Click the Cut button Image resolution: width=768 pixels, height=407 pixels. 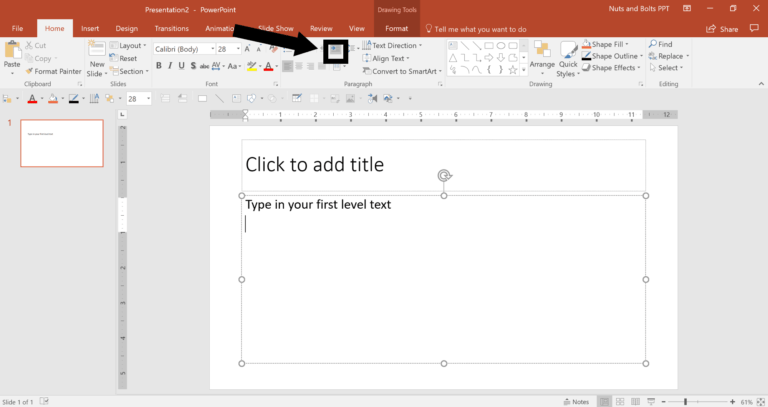[x=35, y=46]
